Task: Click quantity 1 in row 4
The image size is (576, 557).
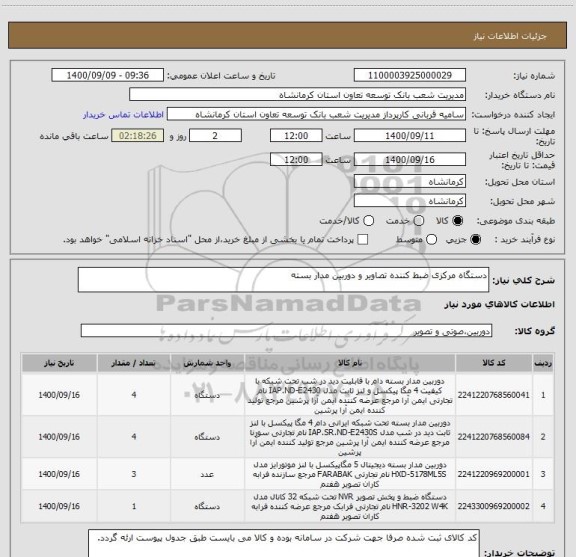Action: coord(134,506)
